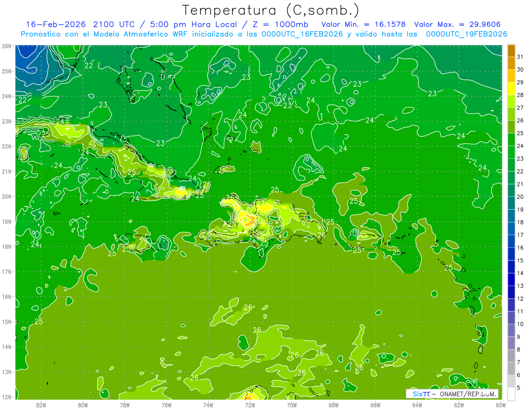
Task: Click the '74W' longitude axis label
Action: click(x=208, y=404)
